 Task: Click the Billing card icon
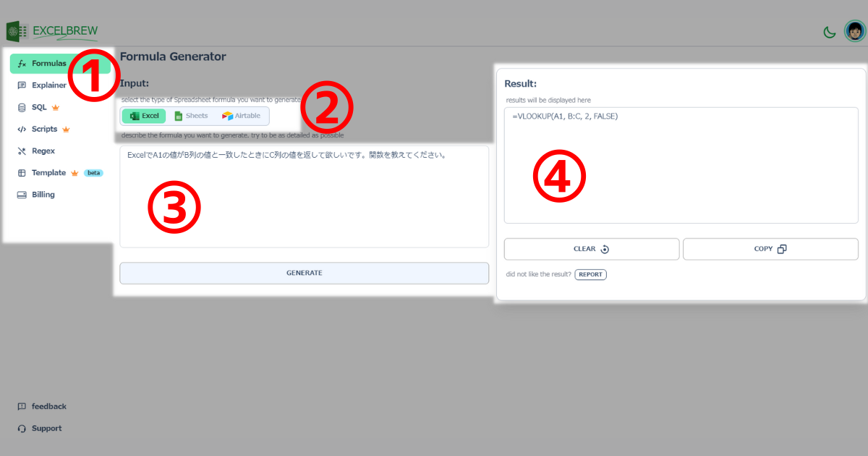22,195
